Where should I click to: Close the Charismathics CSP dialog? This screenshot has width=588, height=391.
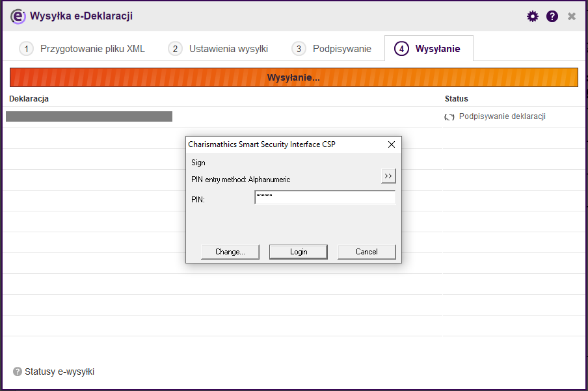392,144
